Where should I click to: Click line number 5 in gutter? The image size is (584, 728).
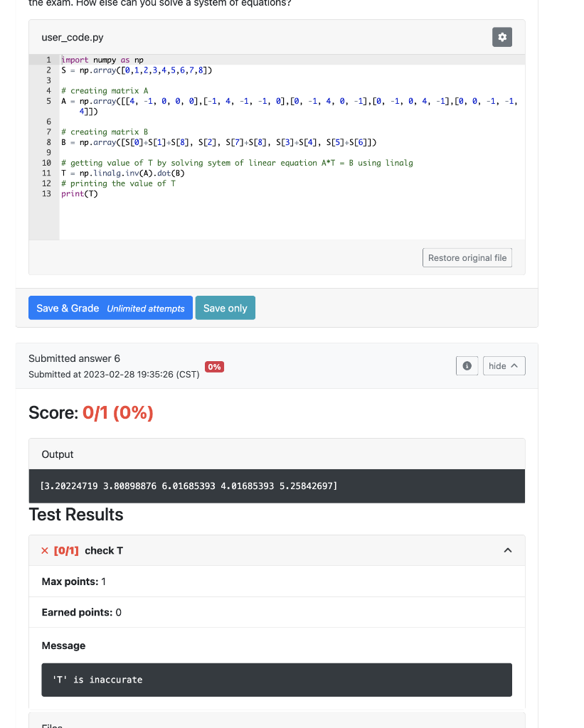point(48,101)
